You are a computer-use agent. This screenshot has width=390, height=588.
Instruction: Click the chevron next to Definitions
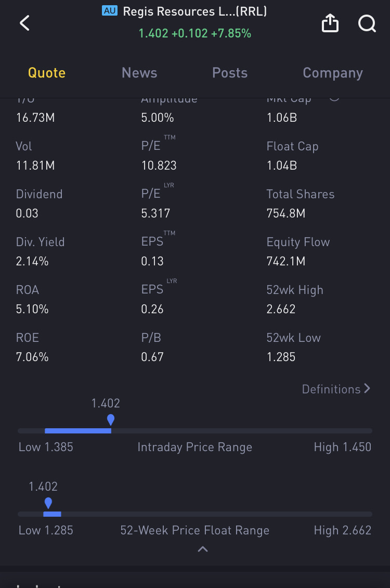tap(368, 389)
